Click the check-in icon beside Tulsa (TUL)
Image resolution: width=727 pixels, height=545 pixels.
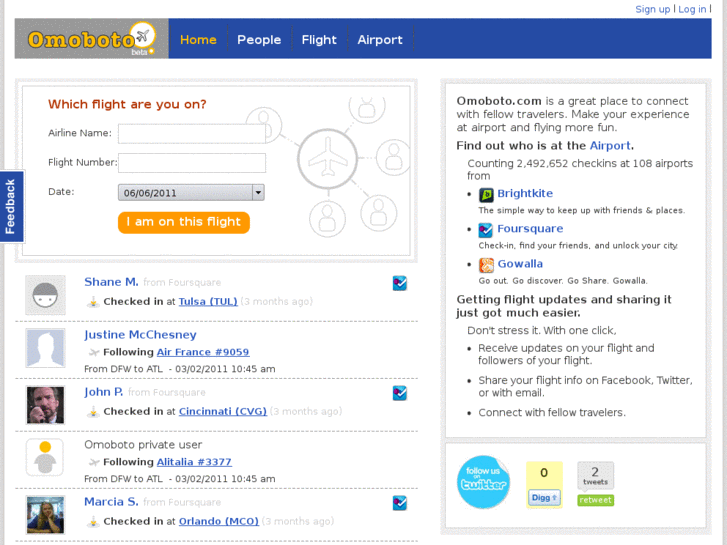(93, 302)
